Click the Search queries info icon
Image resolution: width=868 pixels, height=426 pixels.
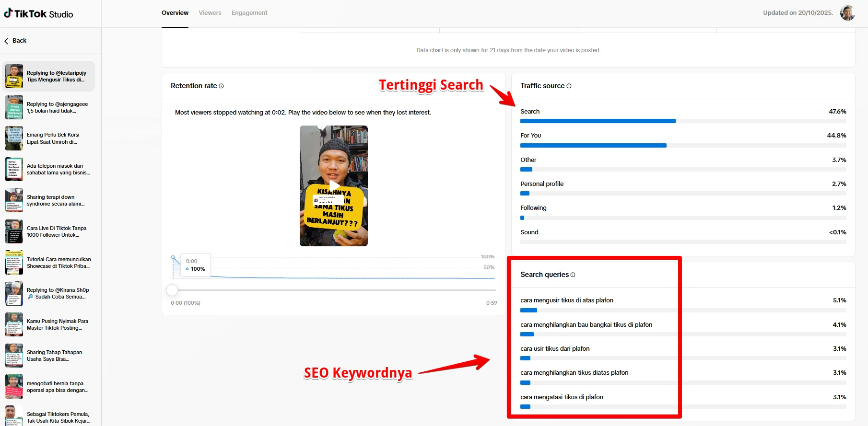coord(573,275)
